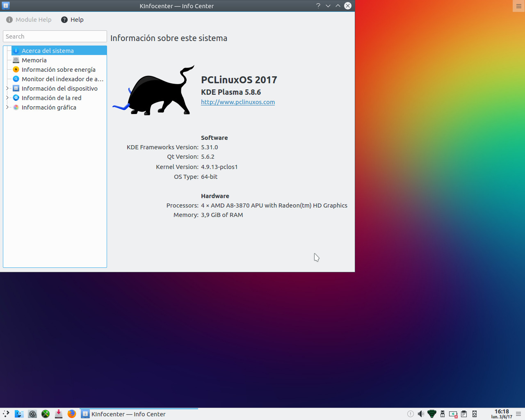
Task: Click the Module Help button
Action: coord(29,20)
